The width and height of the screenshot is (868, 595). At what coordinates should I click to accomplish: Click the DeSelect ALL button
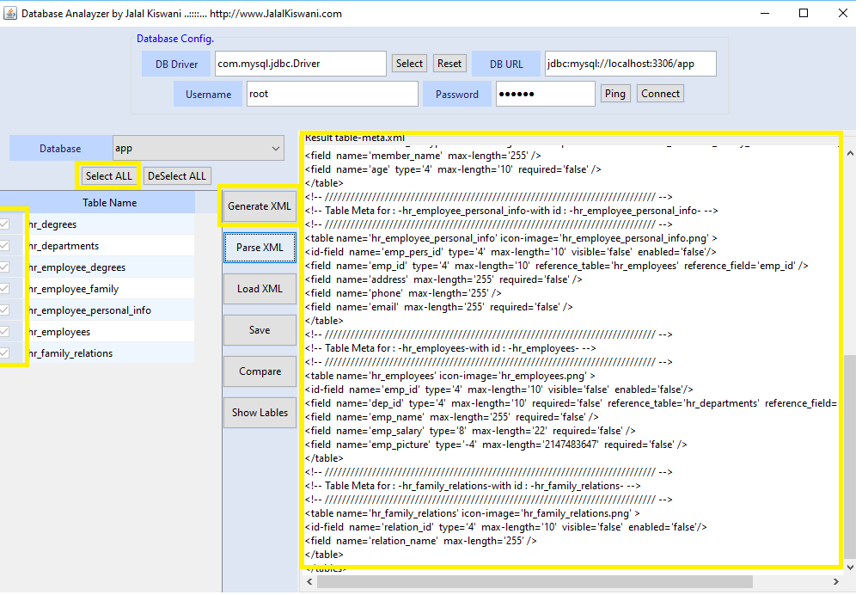[x=177, y=175]
